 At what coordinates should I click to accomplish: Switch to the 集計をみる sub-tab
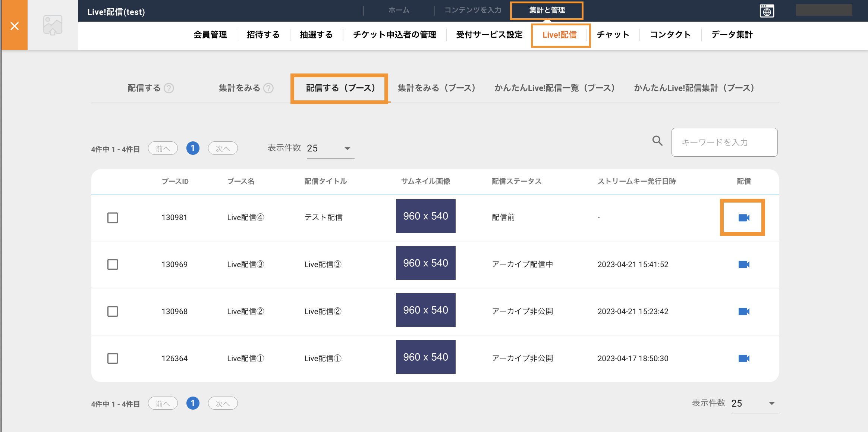(x=239, y=88)
